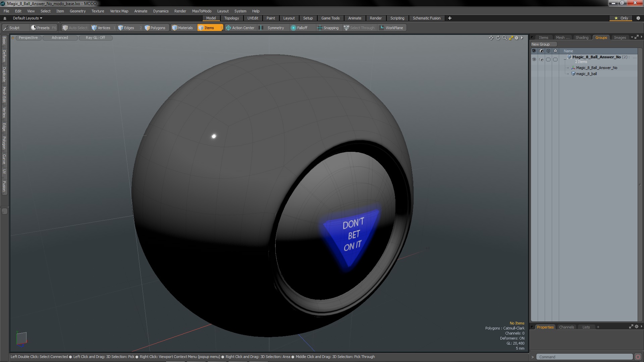This screenshot has height=362, width=644.
Task: Open the viewport settings gear
Action: click(x=517, y=38)
